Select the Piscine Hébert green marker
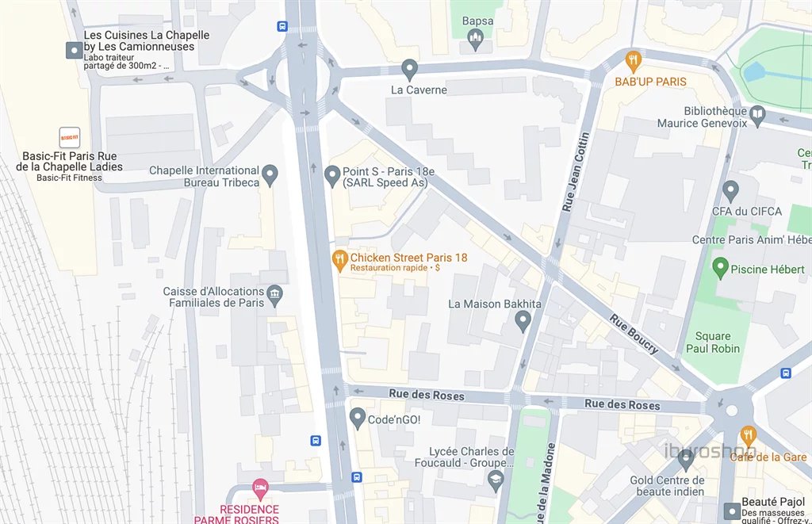The image size is (812, 524). pos(720,268)
